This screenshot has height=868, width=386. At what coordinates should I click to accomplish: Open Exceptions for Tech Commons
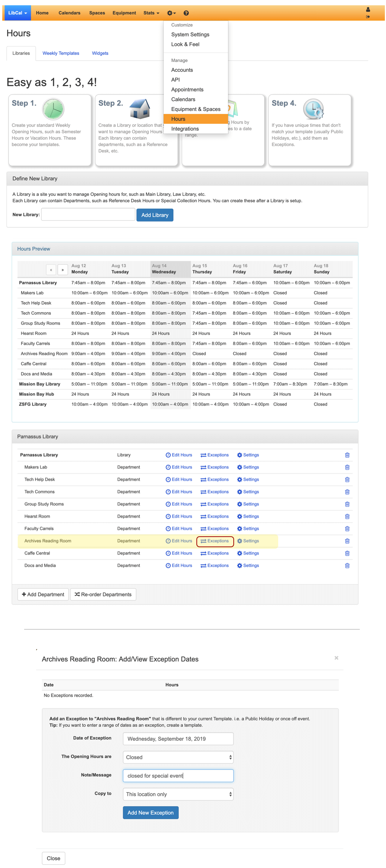click(215, 492)
